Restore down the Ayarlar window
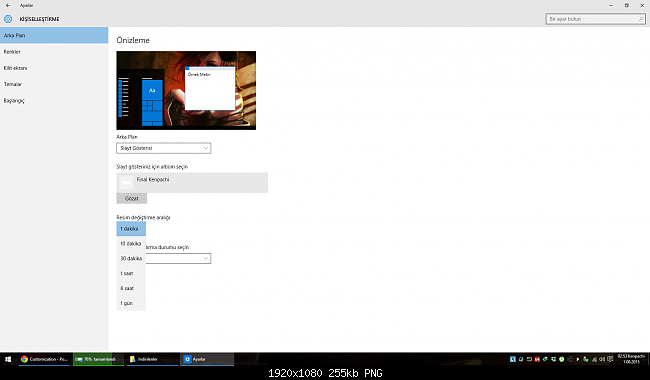Viewport: 650px width, 380px height. coord(626,5)
